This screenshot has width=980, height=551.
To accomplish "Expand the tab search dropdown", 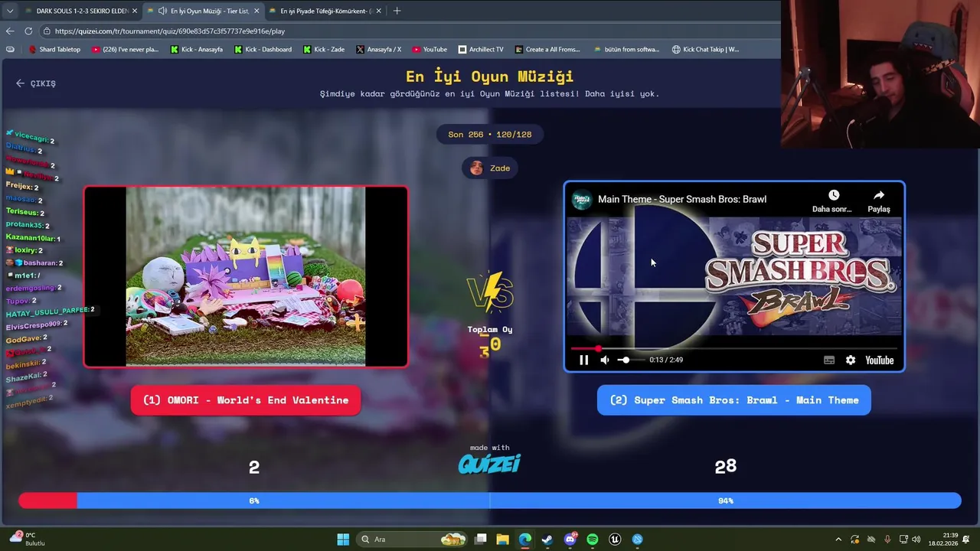I will 9,11.
